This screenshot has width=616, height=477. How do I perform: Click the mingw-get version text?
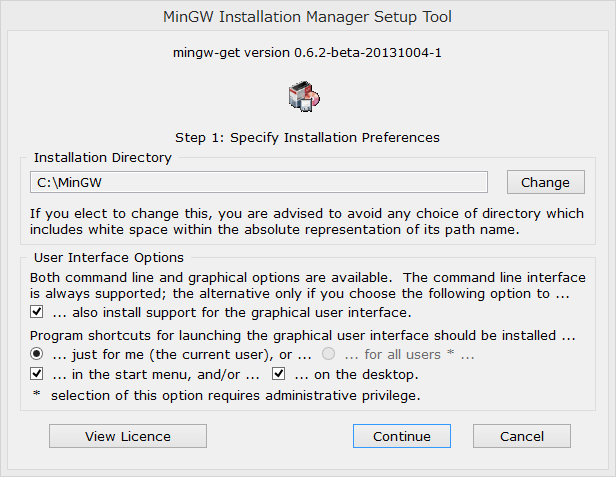[x=307, y=53]
